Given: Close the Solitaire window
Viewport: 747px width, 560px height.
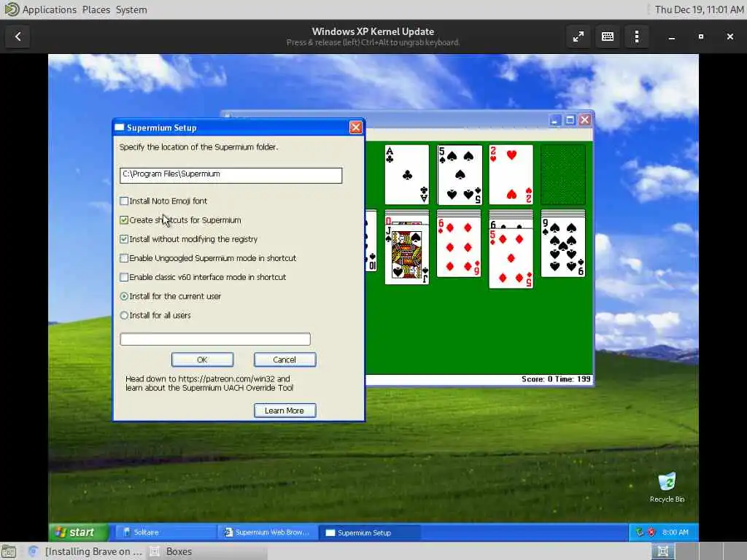Looking at the screenshot, I should (585, 120).
